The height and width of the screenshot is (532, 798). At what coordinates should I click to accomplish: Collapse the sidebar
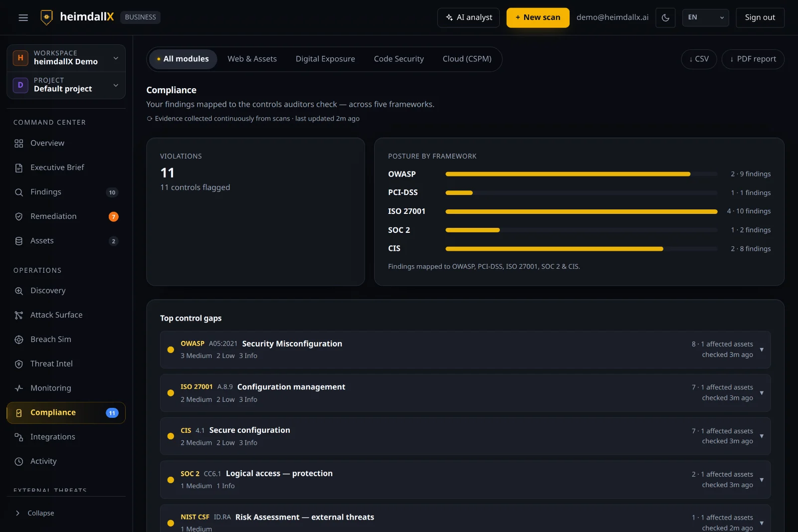[x=35, y=513]
